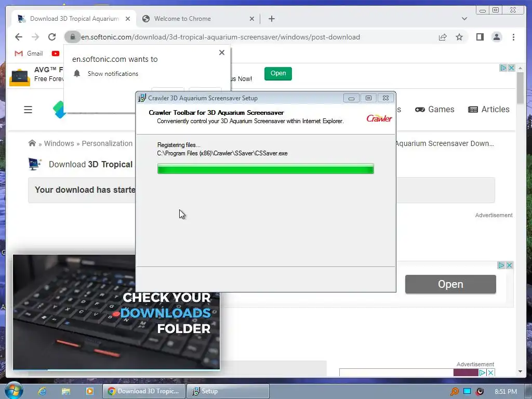Open Chrome side panel icon
This screenshot has height=399, width=532.
pyautogui.click(x=480, y=37)
